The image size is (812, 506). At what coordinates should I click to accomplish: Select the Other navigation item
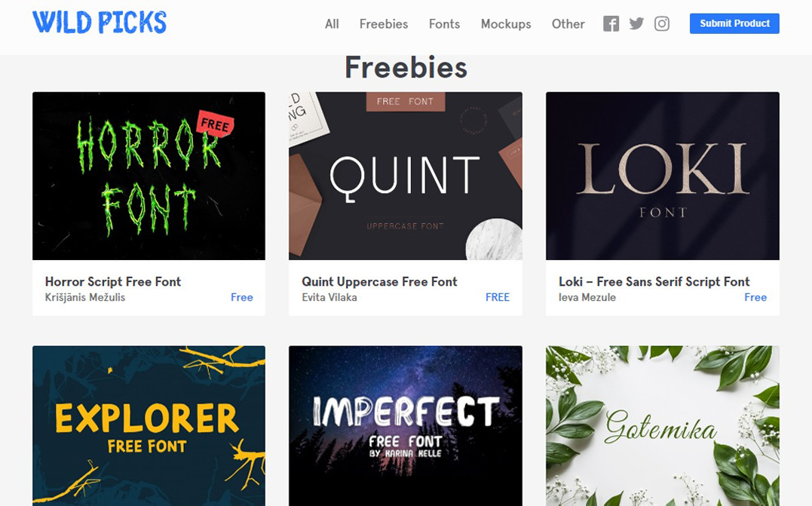click(x=568, y=24)
